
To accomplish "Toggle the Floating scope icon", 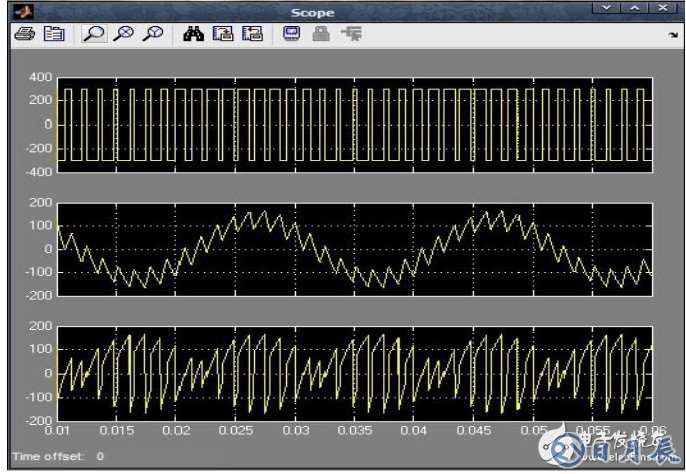I will (293, 34).
